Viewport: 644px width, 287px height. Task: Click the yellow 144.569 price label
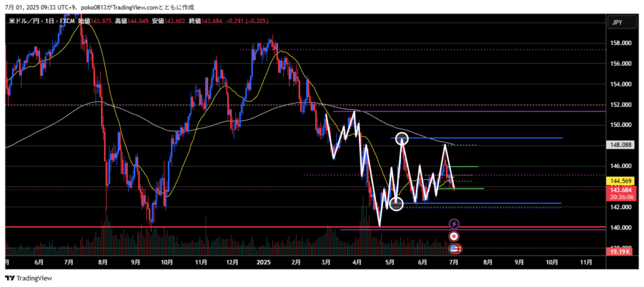[621, 180]
